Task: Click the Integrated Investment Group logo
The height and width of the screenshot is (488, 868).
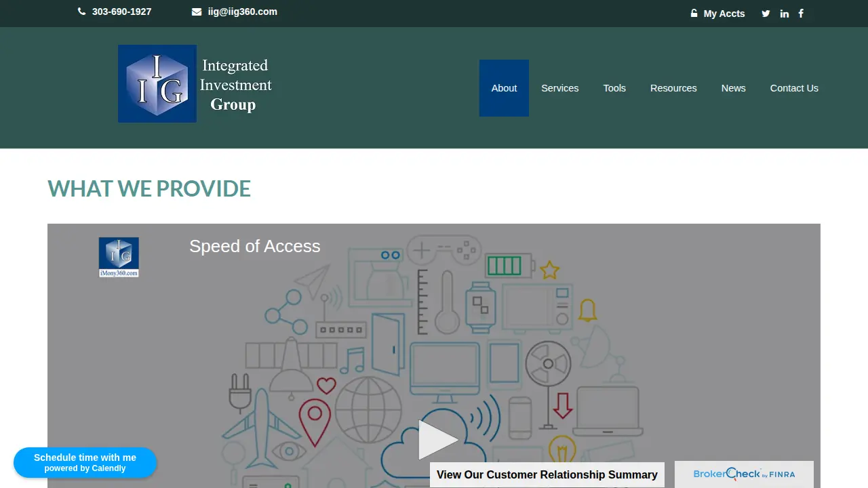Action: pyautogui.click(x=195, y=84)
